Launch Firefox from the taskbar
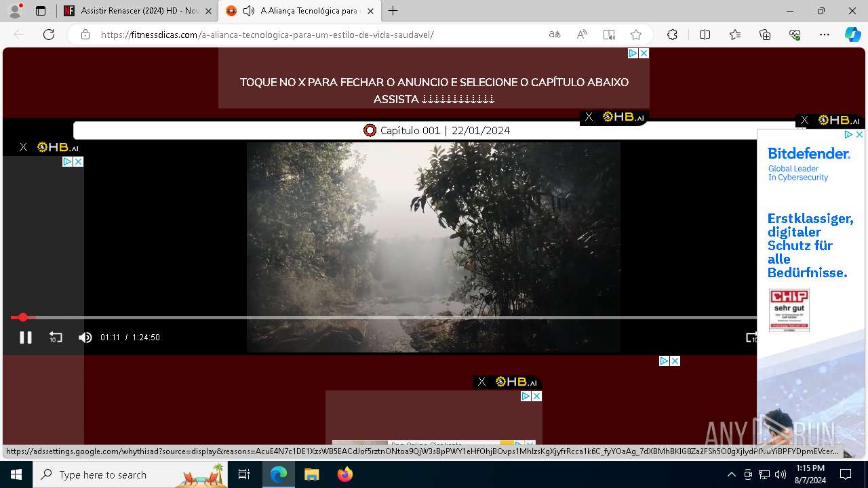This screenshot has width=868, height=488. pos(345,474)
